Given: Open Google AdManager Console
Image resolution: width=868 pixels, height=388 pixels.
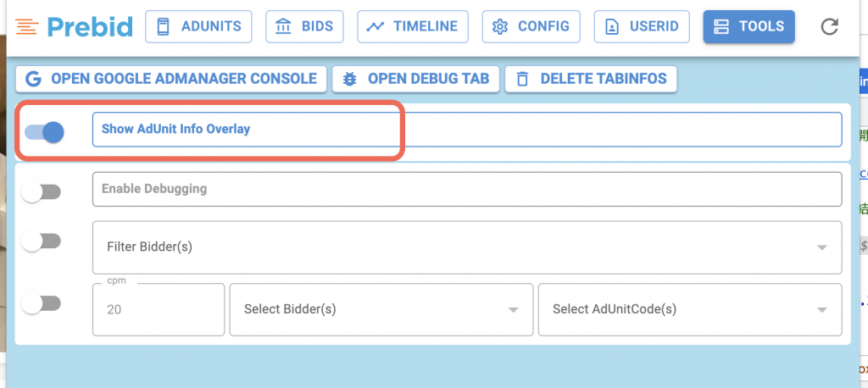Looking at the screenshot, I should (171, 79).
